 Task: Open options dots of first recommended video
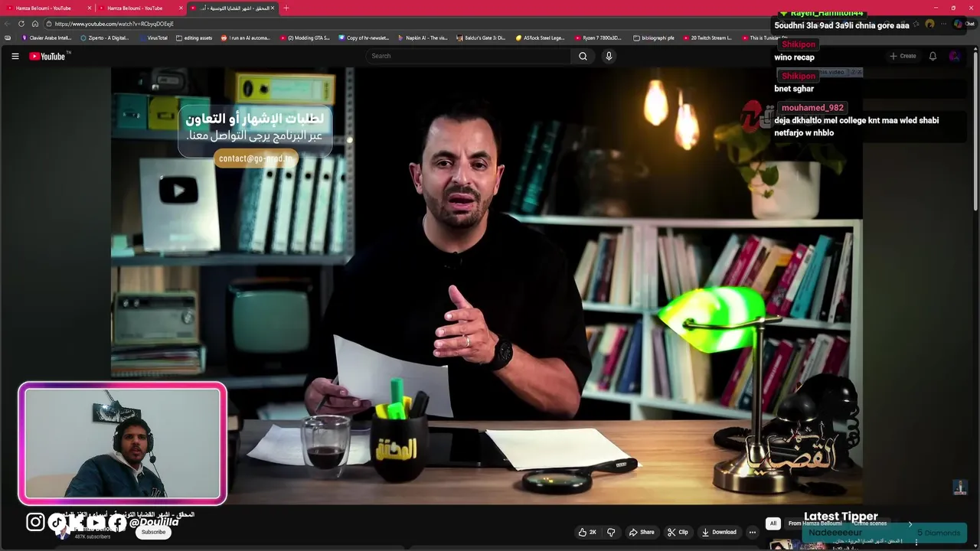click(x=916, y=543)
